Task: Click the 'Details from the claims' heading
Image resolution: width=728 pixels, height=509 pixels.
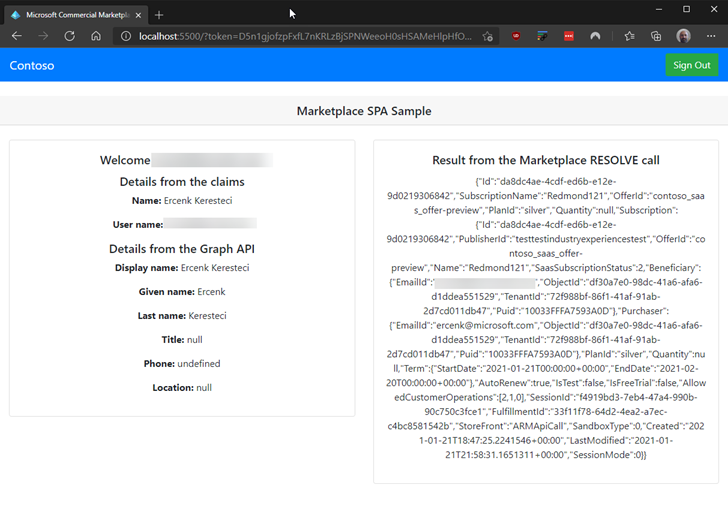Action: pos(182,182)
